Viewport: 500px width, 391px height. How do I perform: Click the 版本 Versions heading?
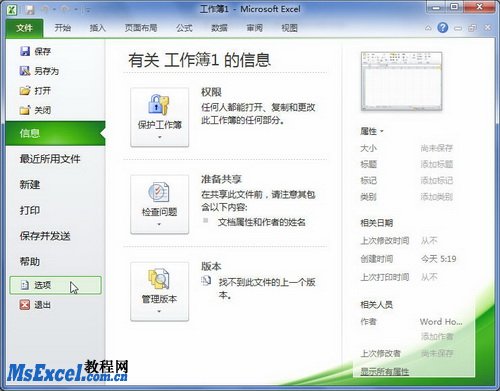(x=211, y=266)
